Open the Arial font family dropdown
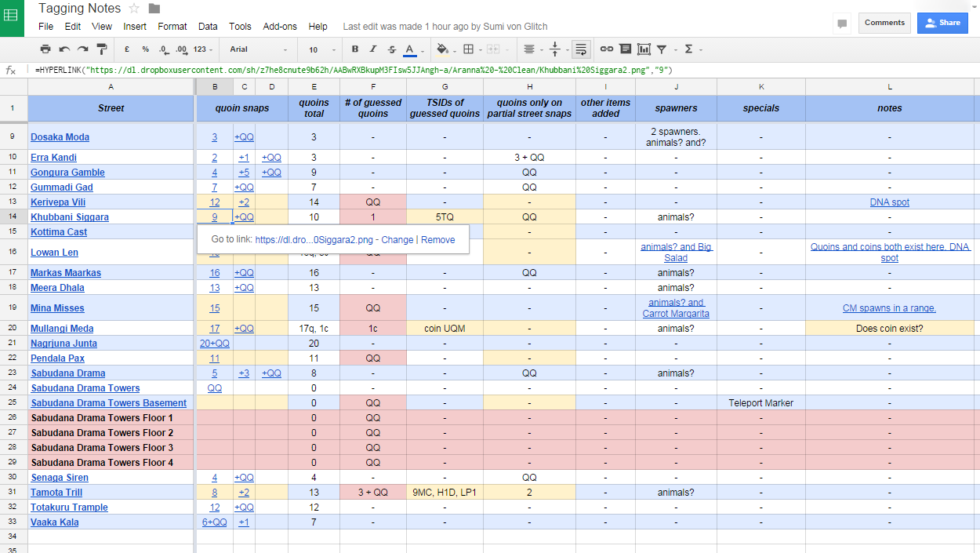980x553 pixels. (x=258, y=49)
